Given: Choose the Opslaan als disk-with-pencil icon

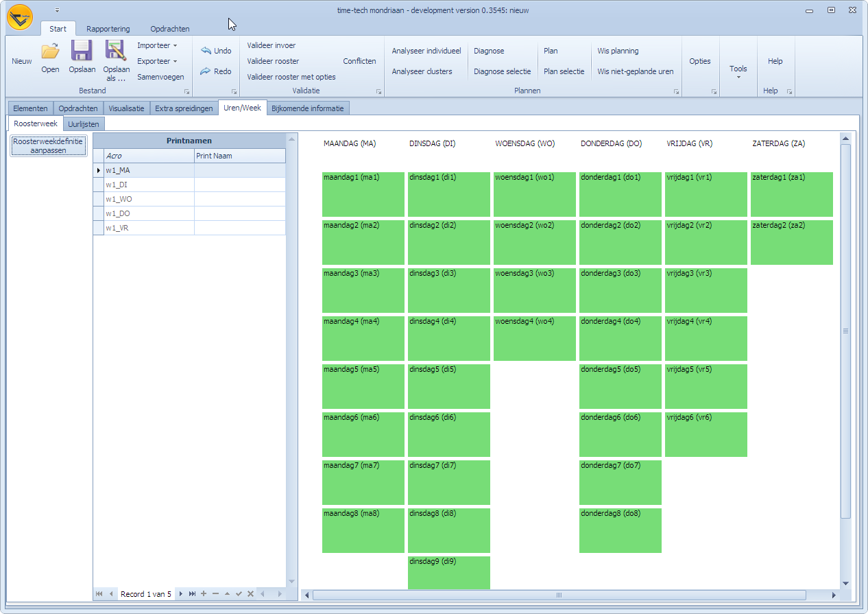Looking at the screenshot, I should (x=116, y=51).
